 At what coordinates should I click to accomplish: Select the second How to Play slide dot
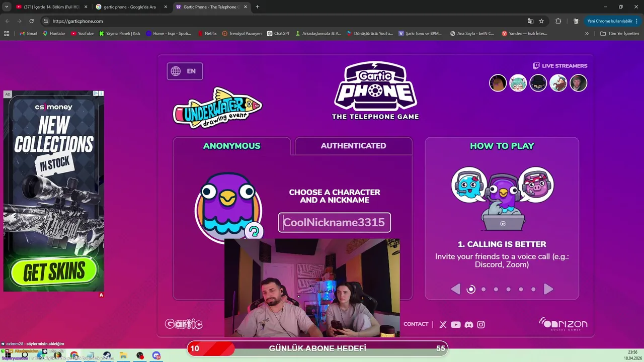pyautogui.click(x=484, y=289)
